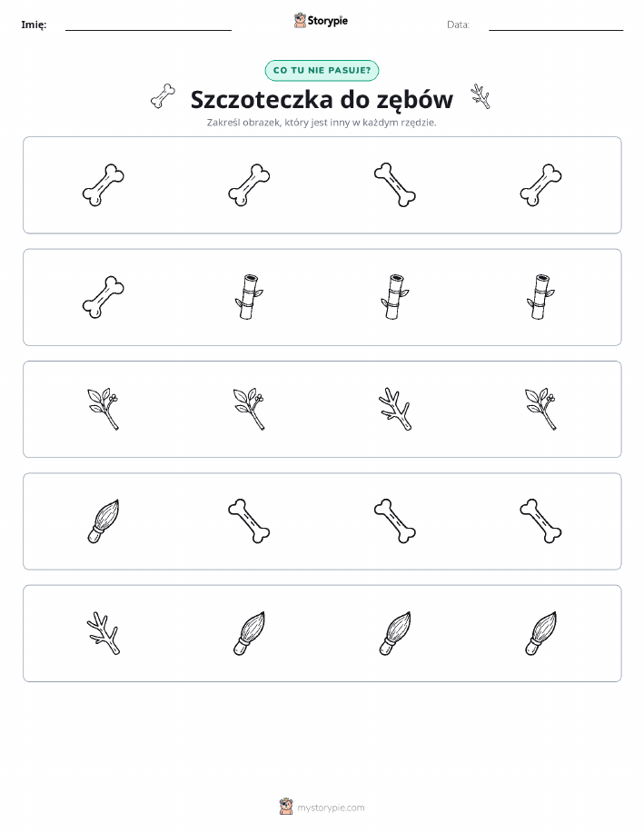Click the Data date line field
The width and height of the screenshot is (644, 833).
click(556, 25)
